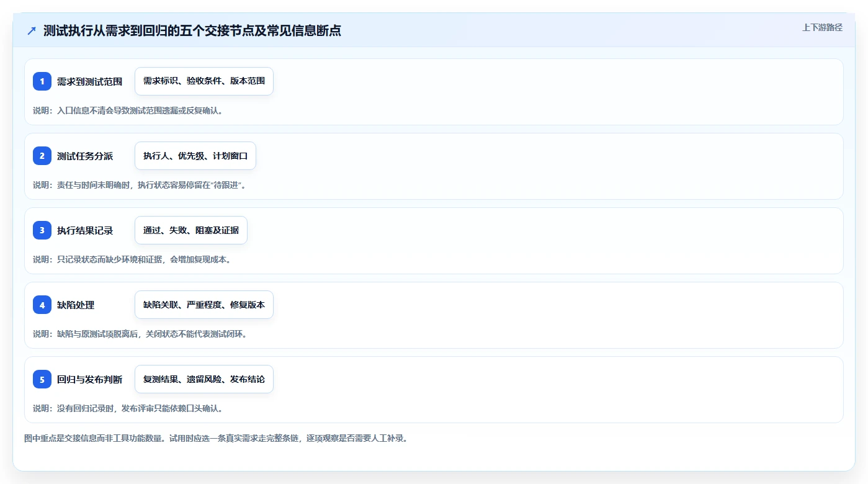The image size is (868, 484).
Task: Click the number 2 step badge
Action: click(x=42, y=156)
